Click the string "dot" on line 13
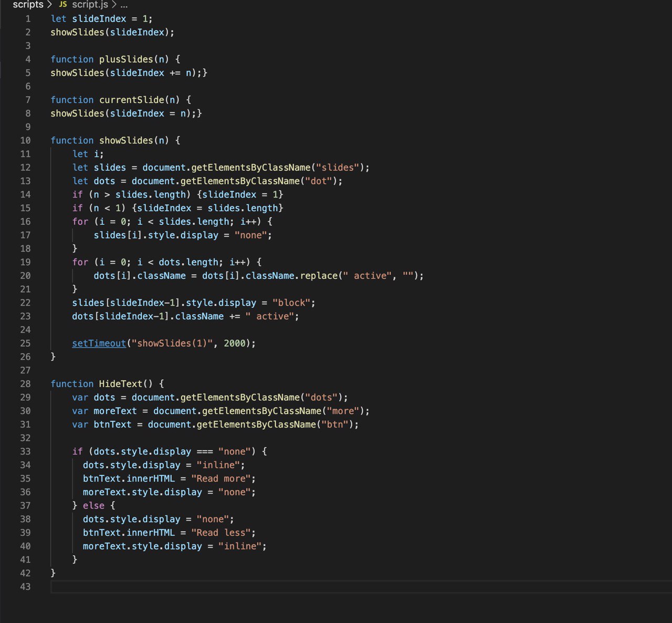The image size is (672, 623). (x=319, y=181)
